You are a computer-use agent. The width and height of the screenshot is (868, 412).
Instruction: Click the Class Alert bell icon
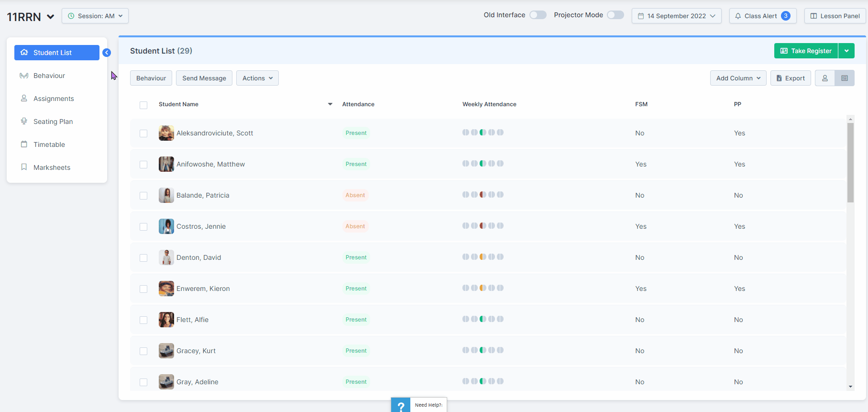pos(738,16)
